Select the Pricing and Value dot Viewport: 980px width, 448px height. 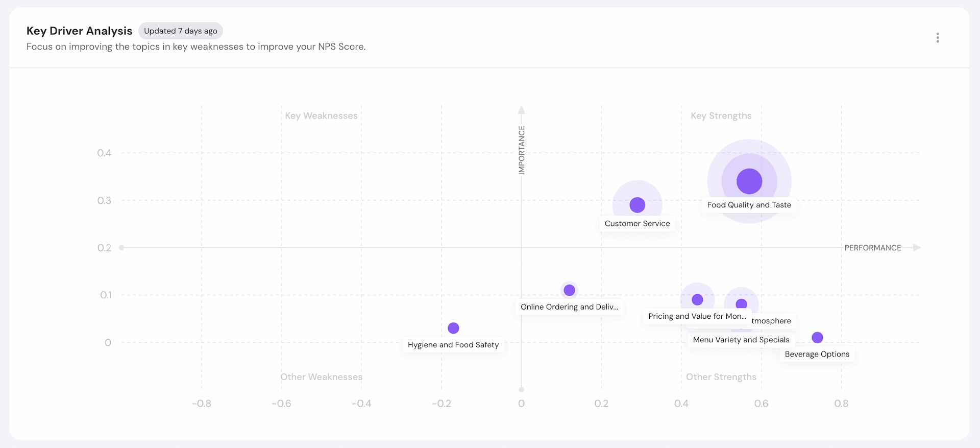697,300
